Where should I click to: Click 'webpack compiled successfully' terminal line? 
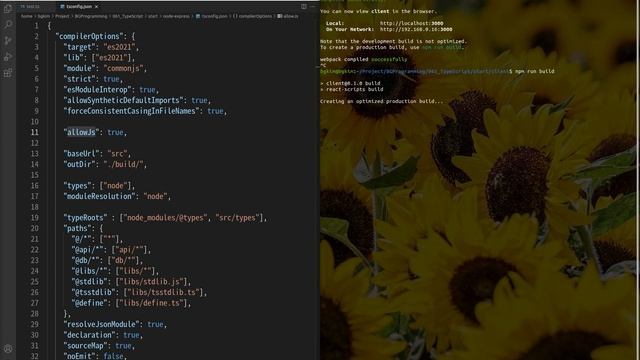[x=364, y=60]
